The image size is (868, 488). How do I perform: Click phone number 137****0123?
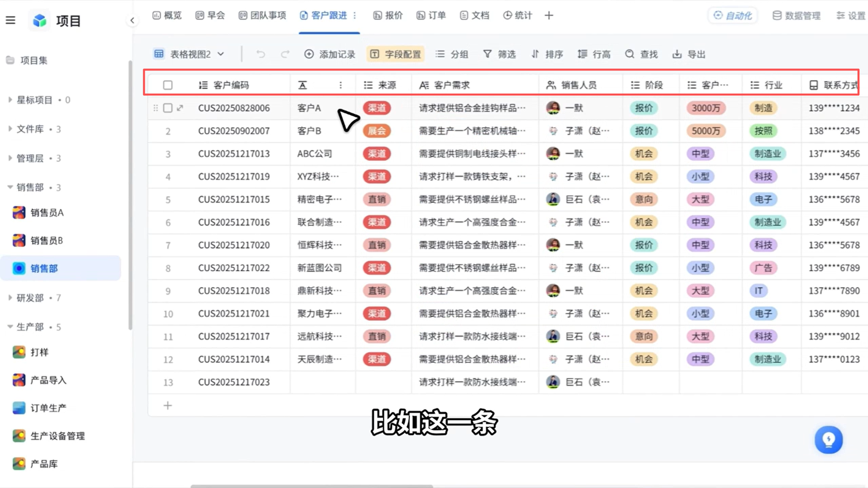tap(834, 359)
